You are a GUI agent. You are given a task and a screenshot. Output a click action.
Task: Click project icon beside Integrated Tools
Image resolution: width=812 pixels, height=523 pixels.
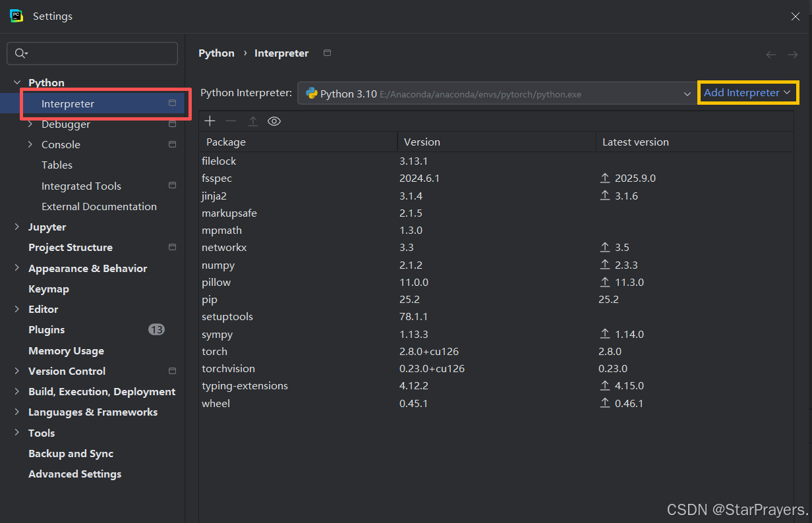click(x=173, y=186)
